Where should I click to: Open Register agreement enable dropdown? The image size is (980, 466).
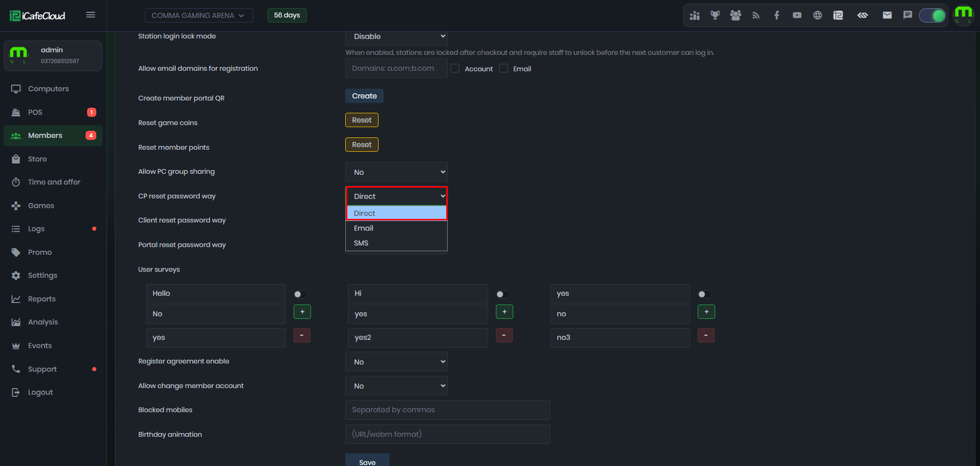coord(397,362)
